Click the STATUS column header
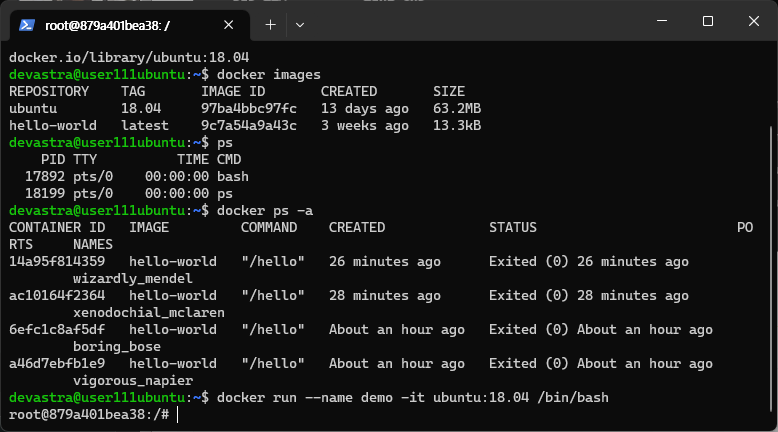The height and width of the screenshot is (432, 778). (513, 228)
